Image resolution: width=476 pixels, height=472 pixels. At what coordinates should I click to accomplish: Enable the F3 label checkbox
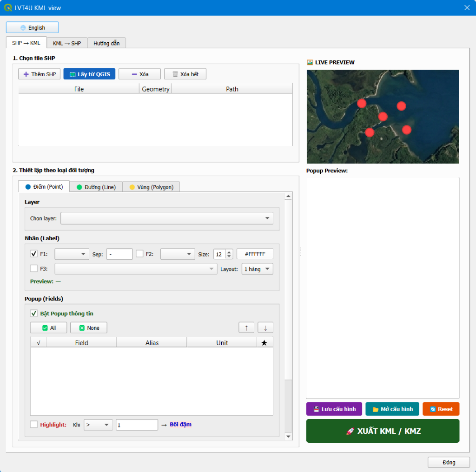coord(33,269)
